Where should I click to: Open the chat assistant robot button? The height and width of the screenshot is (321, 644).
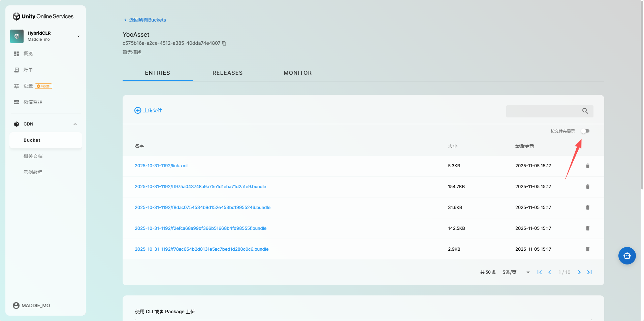[x=627, y=256]
